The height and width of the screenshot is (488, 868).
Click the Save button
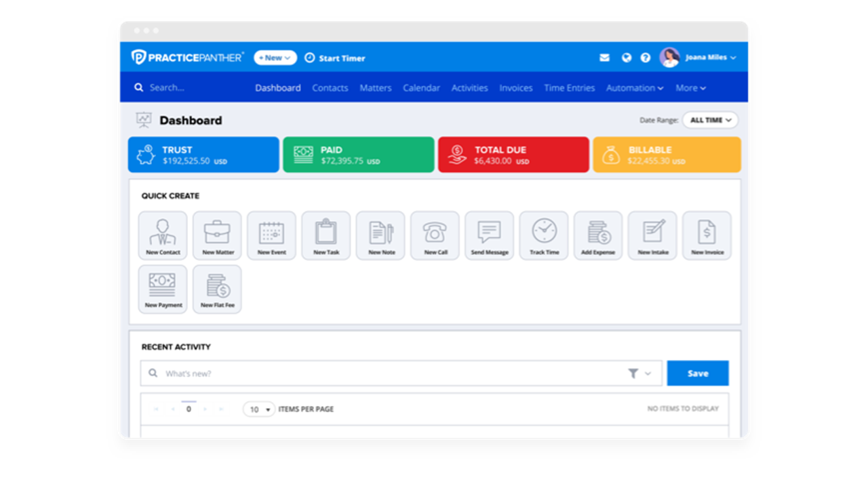coord(698,373)
